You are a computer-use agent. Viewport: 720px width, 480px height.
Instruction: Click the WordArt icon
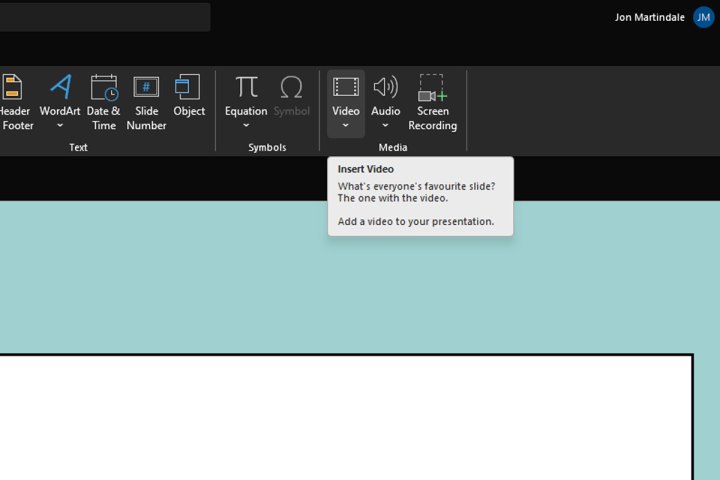tap(61, 87)
